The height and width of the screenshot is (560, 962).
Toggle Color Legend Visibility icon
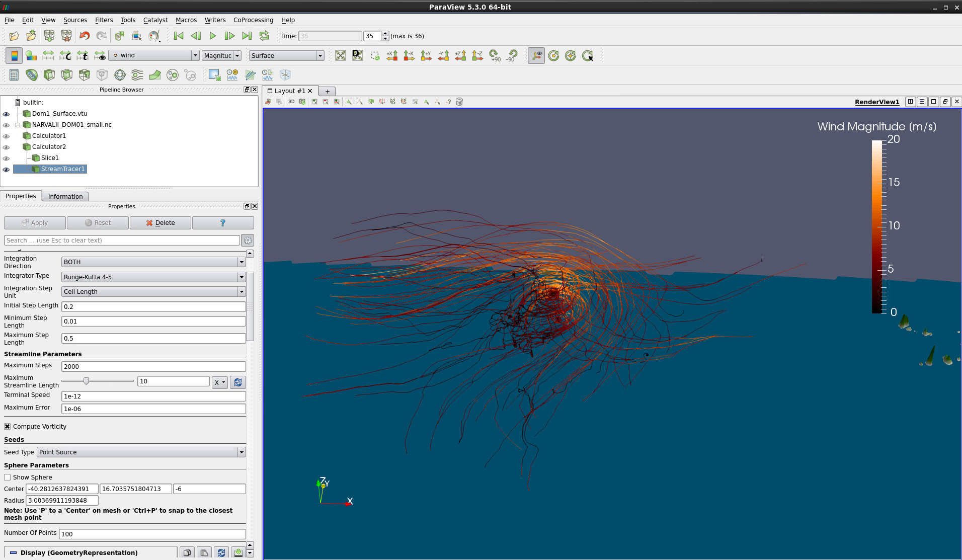pyautogui.click(x=14, y=55)
